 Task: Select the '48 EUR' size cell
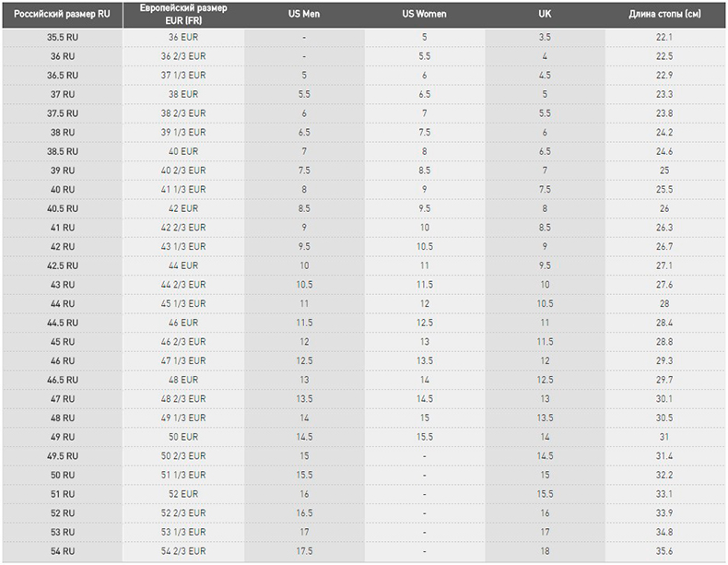pyautogui.click(x=183, y=380)
